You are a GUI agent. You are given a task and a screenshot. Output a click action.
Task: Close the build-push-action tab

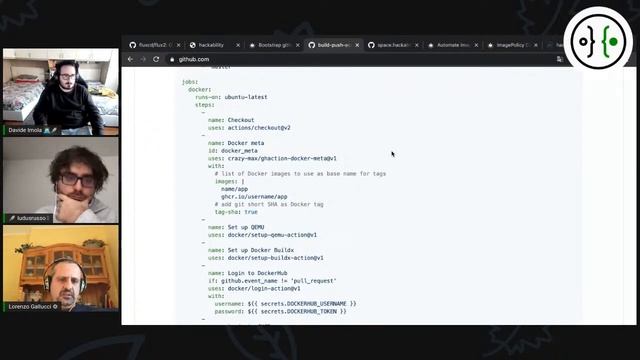(x=357, y=45)
